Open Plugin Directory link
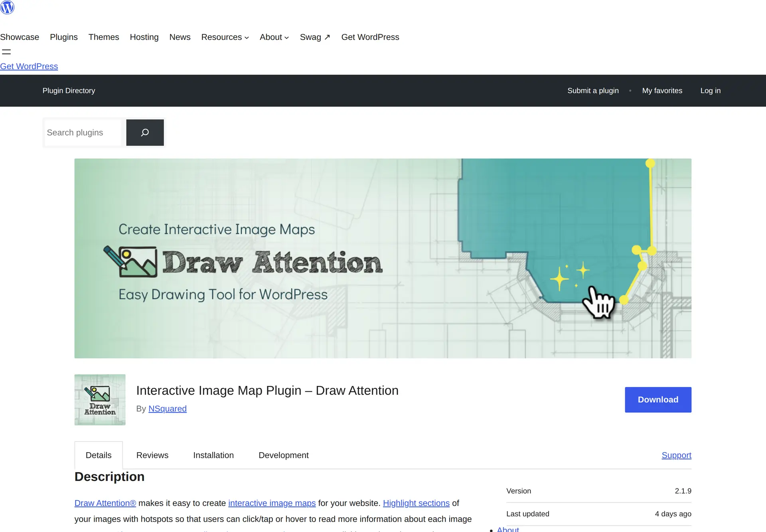This screenshot has height=532, width=766. click(x=69, y=91)
